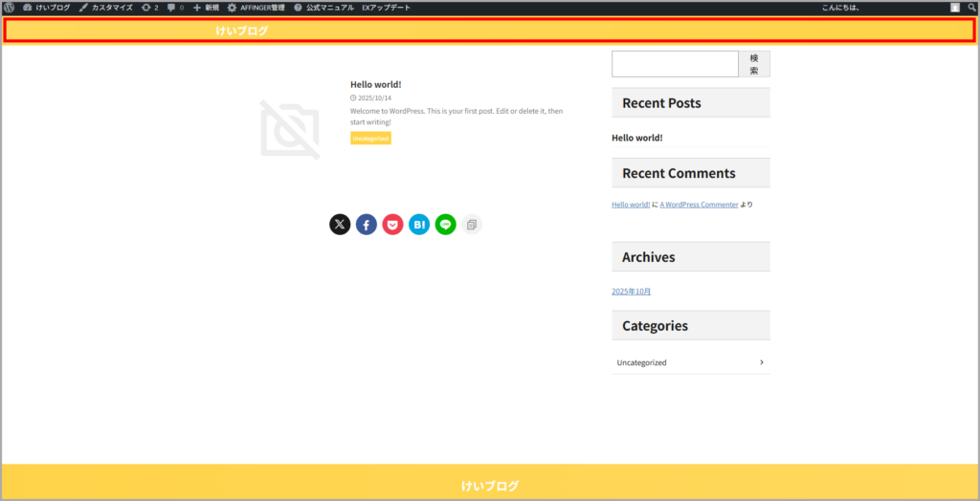Copy the page URL with the copy icon
The image size is (980, 501).
coord(471,225)
